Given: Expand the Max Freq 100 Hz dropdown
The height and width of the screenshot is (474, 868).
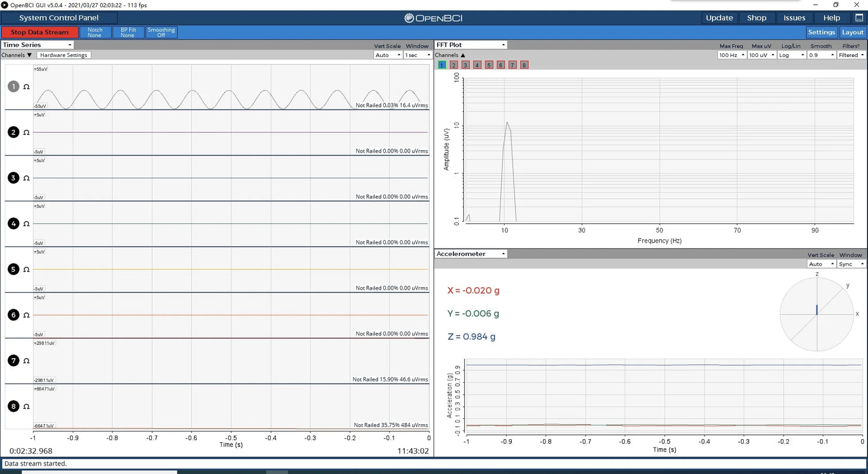Looking at the screenshot, I should [732, 55].
